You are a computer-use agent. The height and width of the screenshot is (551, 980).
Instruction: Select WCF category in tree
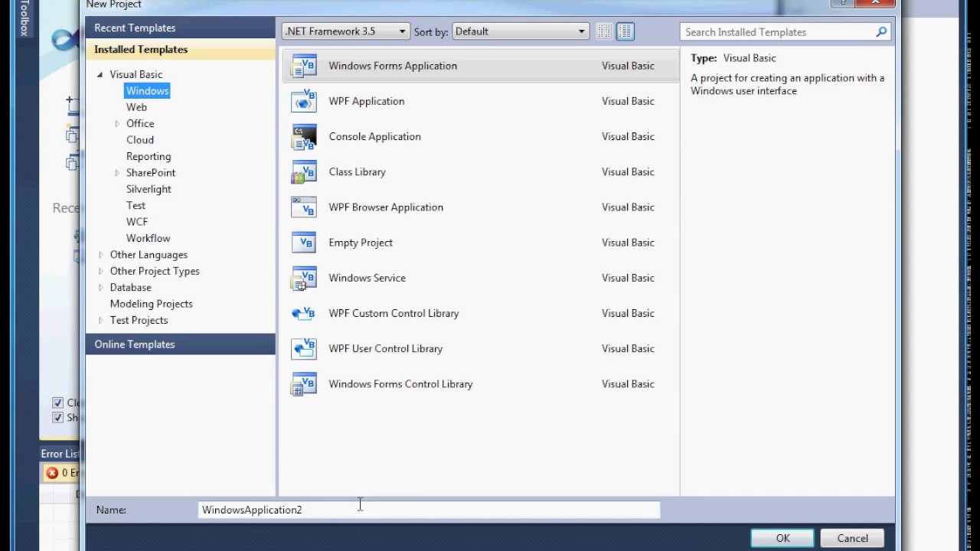point(137,222)
